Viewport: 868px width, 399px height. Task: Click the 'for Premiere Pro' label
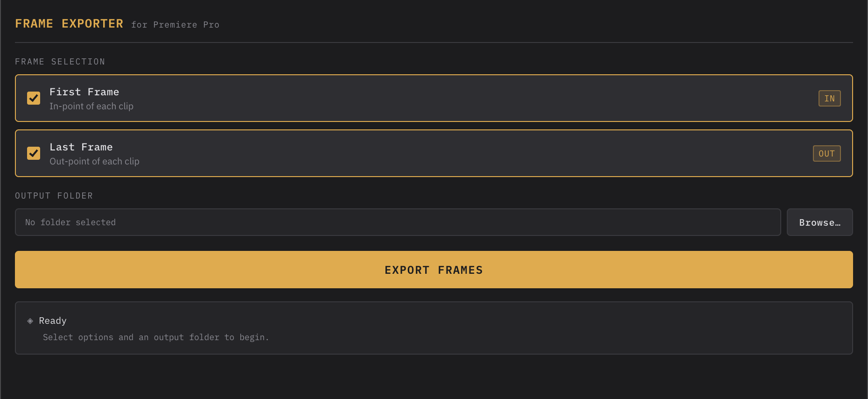(x=175, y=25)
